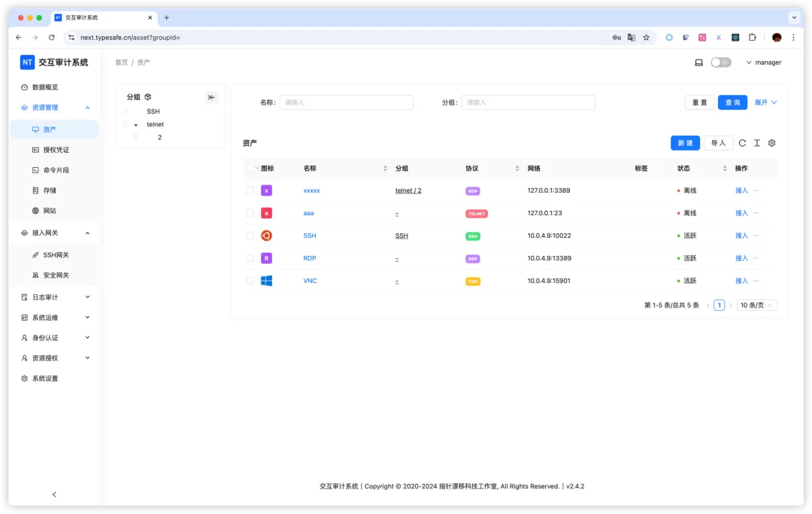Expand more filters with 展开

click(765, 102)
